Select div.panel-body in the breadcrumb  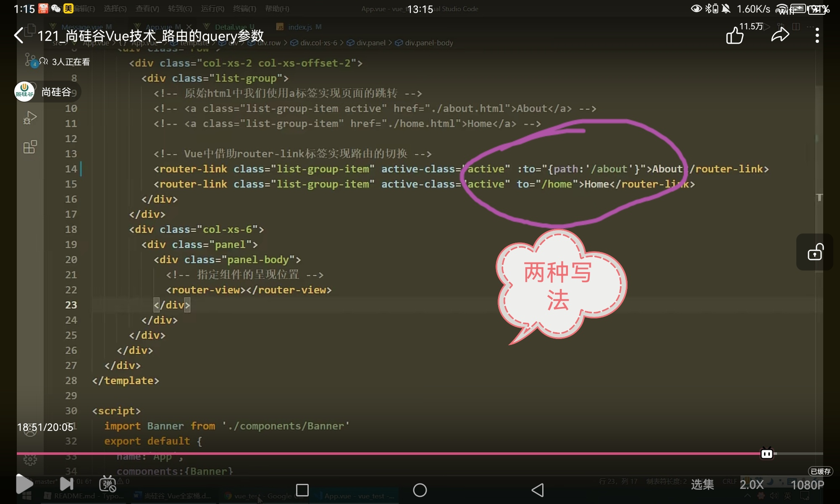point(428,43)
